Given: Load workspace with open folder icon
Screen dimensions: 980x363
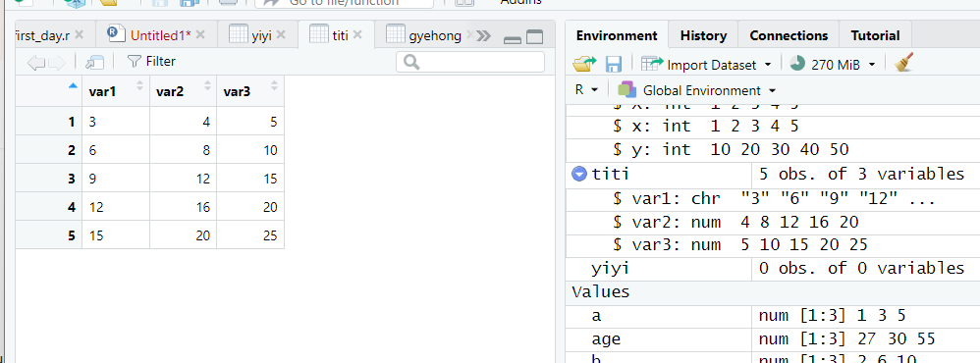Looking at the screenshot, I should click(x=585, y=64).
